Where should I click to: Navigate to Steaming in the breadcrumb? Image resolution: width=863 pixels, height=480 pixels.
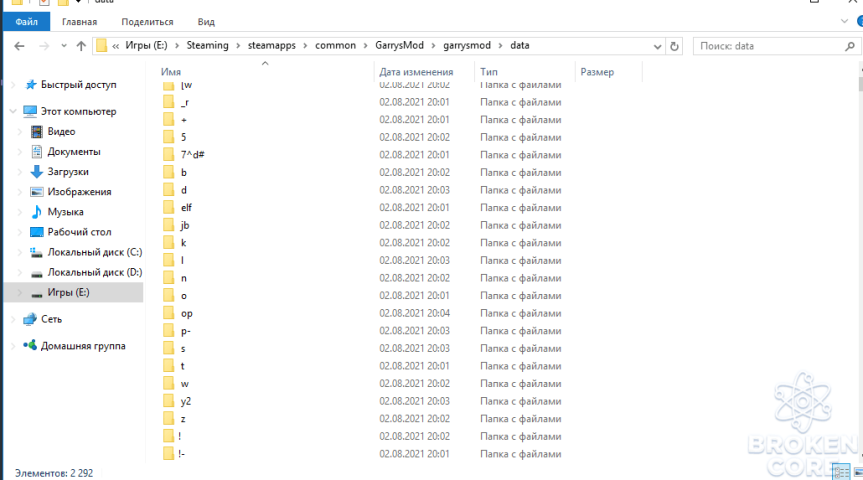coord(207,45)
